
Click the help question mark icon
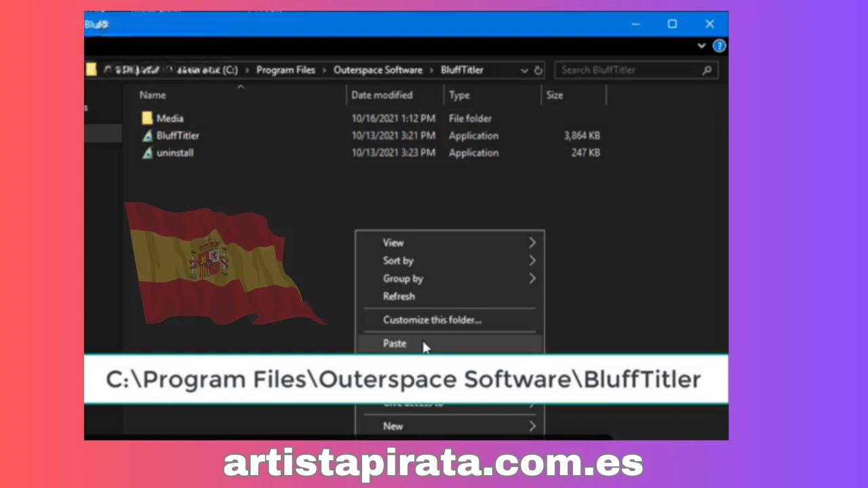pyautogui.click(x=719, y=45)
